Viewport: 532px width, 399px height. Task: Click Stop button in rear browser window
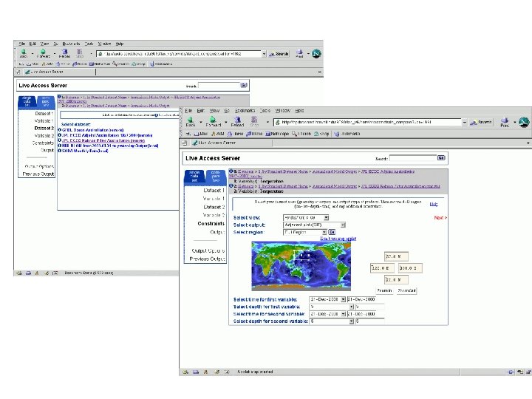tap(79, 53)
